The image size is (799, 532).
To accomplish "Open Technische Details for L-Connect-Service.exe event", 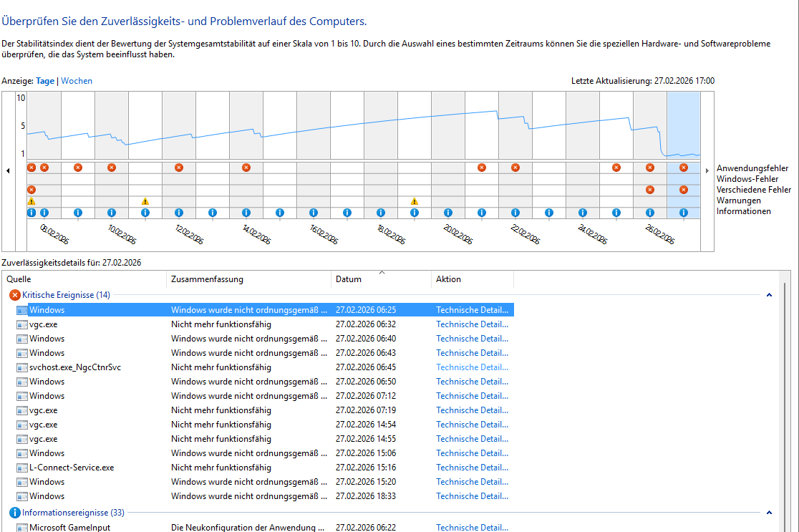I will click(x=472, y=468).
